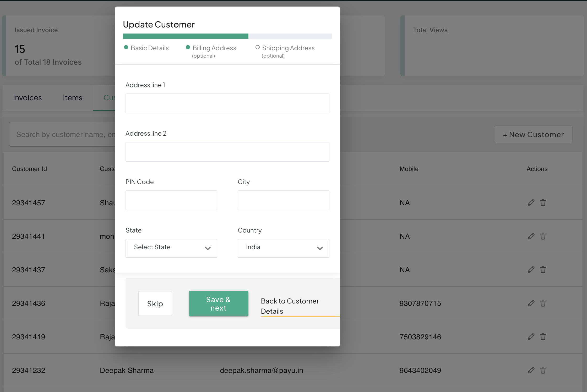The width and height of the screenshot is (587, 392).
Task: Delete customer 29341437 using trash icon
Action: (543, 270)
